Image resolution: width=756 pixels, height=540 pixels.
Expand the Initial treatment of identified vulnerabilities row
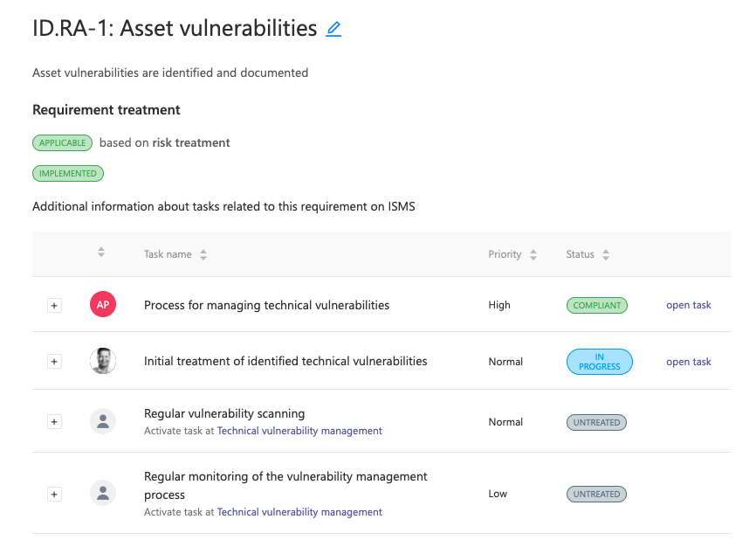(x=54, y=362)
